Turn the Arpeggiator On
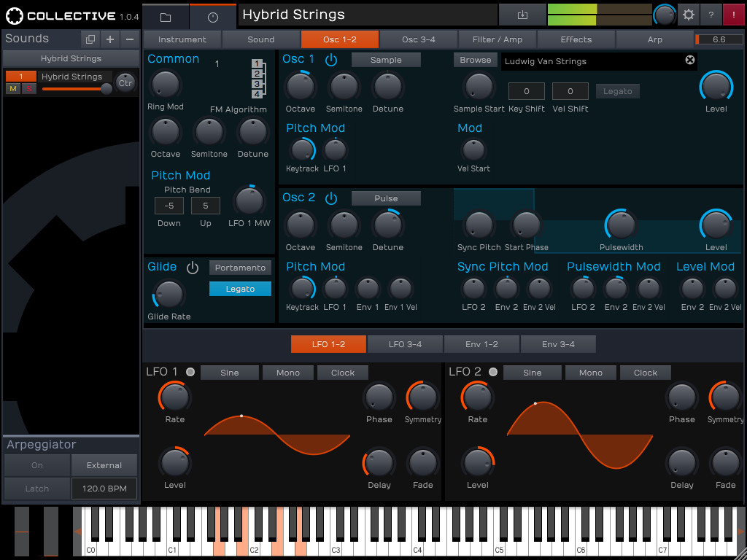Image resolution: width=747 pixels, height=560 pixels. tap(37, 465)
